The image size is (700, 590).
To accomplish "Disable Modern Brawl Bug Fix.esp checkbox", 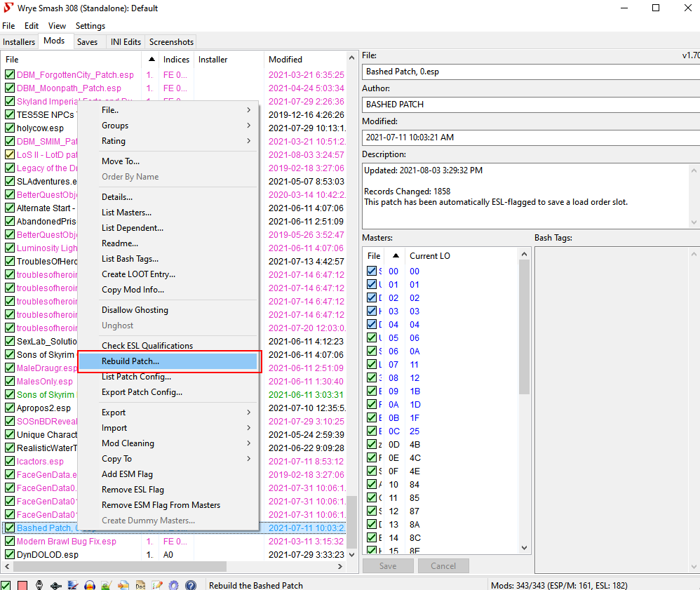I will [10, 542].
